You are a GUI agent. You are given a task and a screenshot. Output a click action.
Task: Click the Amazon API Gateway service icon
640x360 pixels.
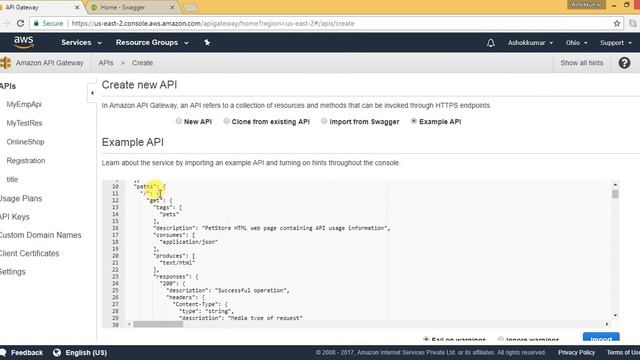click(x=6, y=63)
